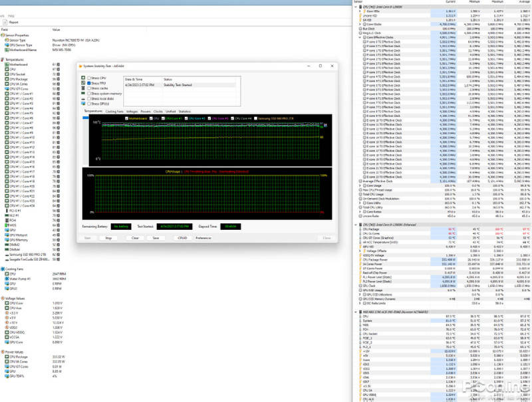Open the Statistics tab
This screenshot has height=402, width=532.
click(184, 111)
